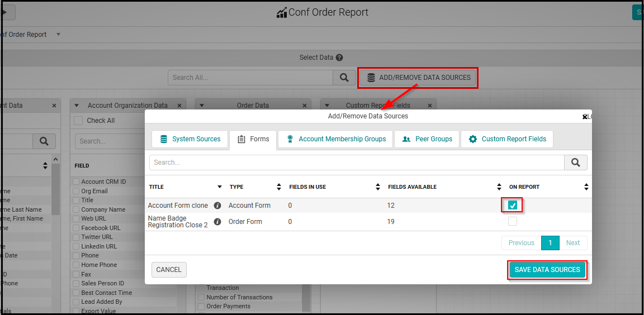The image size is (644, 315).
Task: Collapse the Order Data panel
Action: 202,106
